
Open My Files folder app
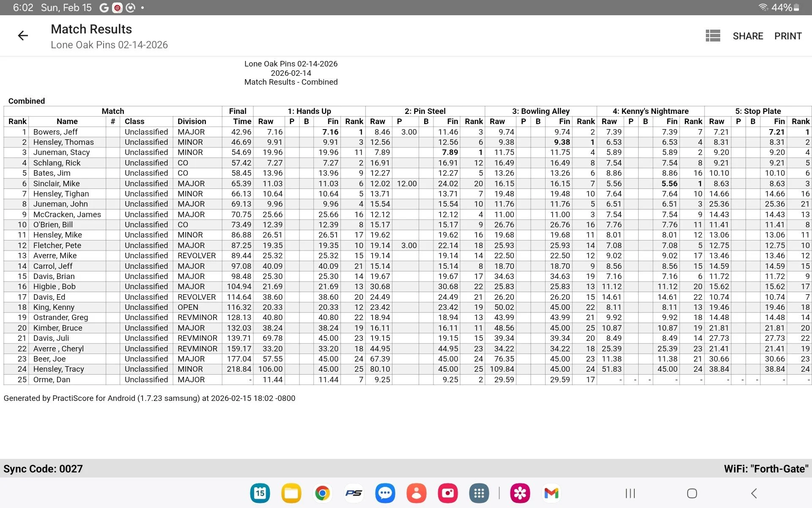[x=291, y=493]
